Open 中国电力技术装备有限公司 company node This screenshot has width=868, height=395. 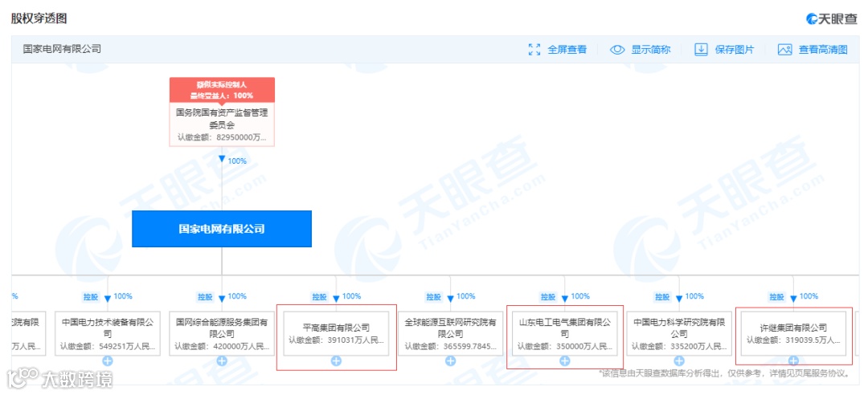pyautogui.click(x=108, y=334)
